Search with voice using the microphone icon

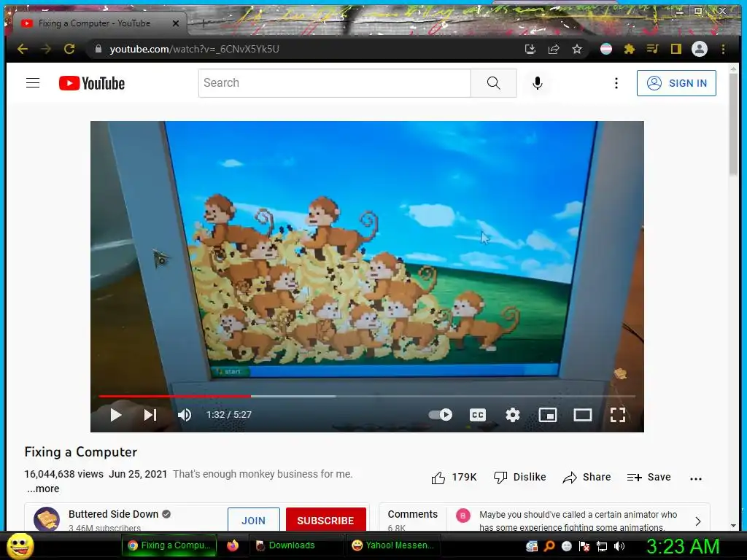[x=538, y=83]
